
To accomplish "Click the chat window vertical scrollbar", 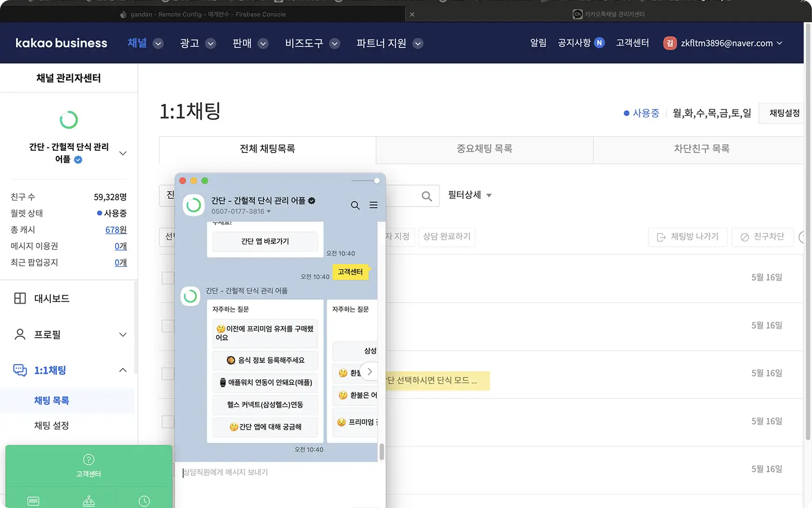I will pyautogui.click(x=382, y=452).
